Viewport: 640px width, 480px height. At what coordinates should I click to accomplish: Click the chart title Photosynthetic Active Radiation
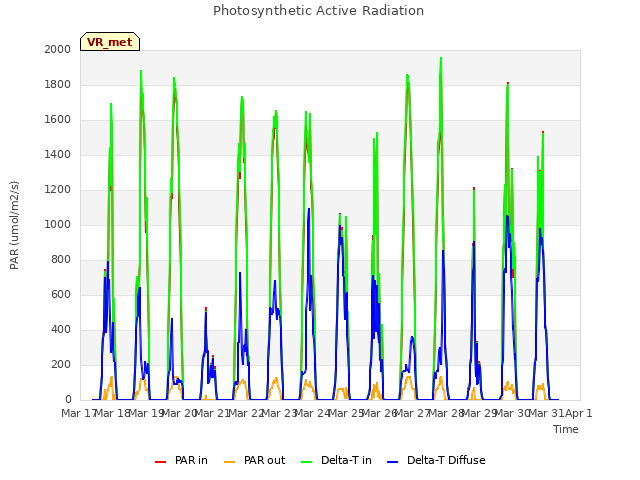(318, 11)
